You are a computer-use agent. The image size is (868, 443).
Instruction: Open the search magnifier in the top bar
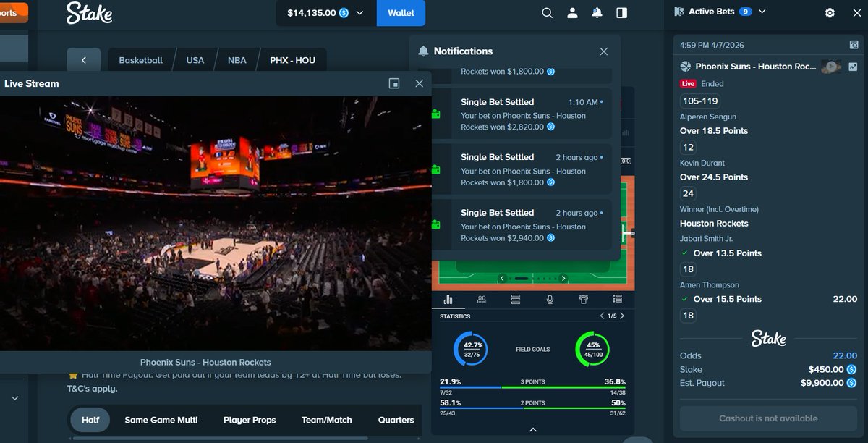(x=548, y=13)
